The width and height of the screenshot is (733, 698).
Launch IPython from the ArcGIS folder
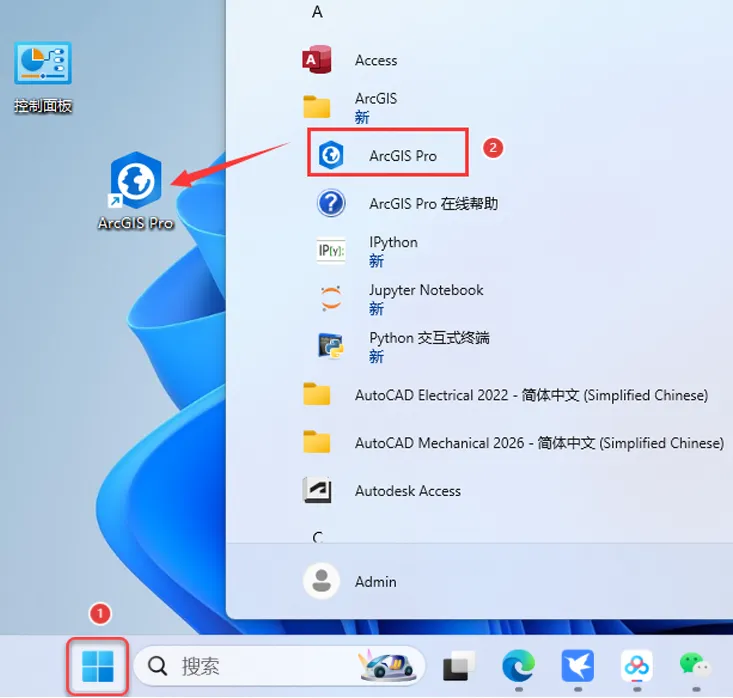(x=367, y=252)
